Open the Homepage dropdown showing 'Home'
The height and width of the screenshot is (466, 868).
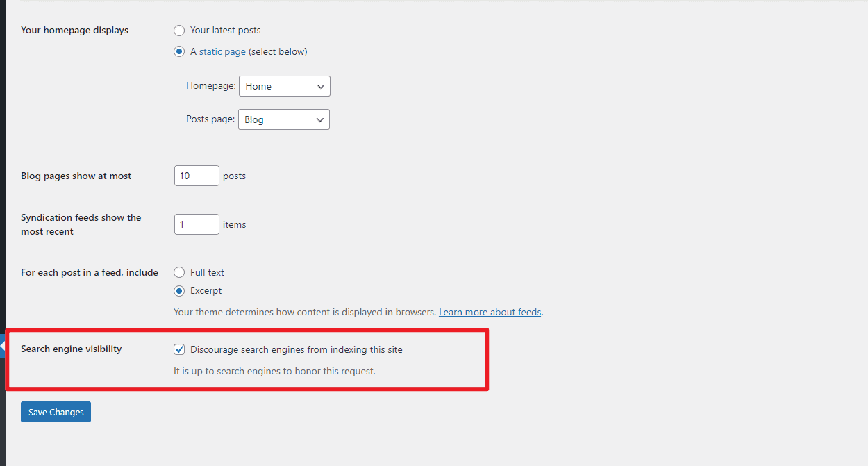click(284, 87)
